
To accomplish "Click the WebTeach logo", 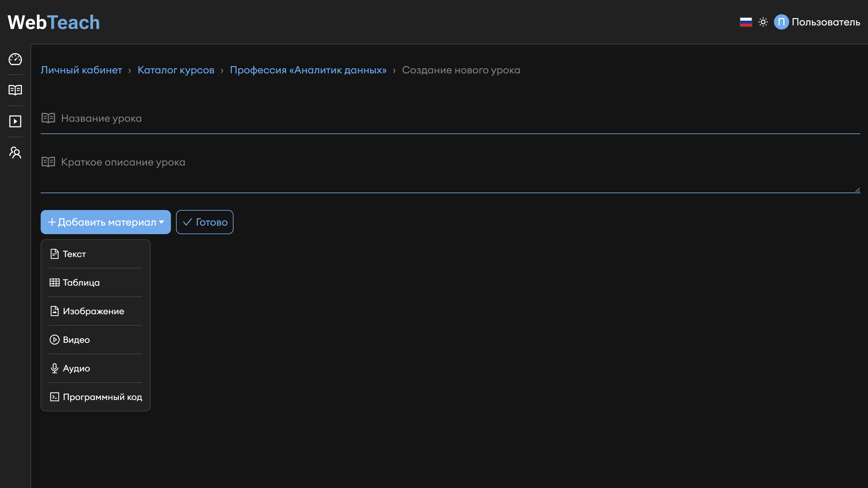I will [54, 23].
